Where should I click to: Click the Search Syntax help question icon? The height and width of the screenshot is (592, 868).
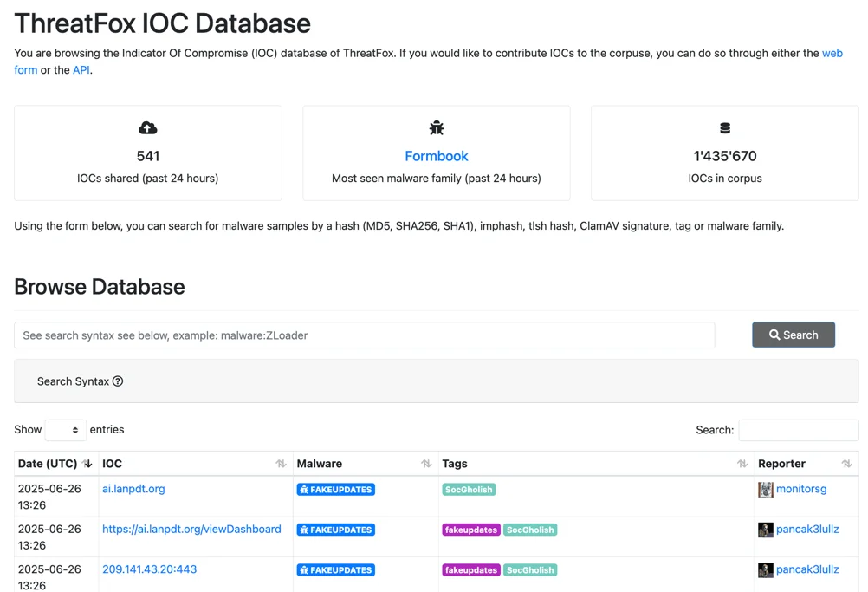click(118, 381)
